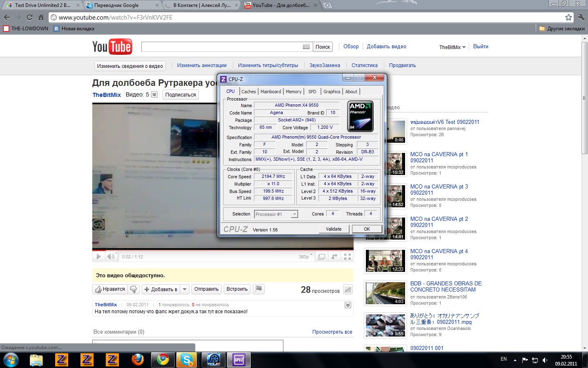Click the video progress bar
This screenshot has height=368, width=588.
(x=223, y=249)
